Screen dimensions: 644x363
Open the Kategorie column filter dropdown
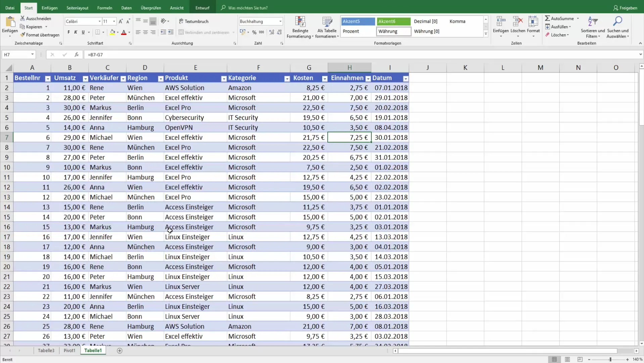(287, 79)
